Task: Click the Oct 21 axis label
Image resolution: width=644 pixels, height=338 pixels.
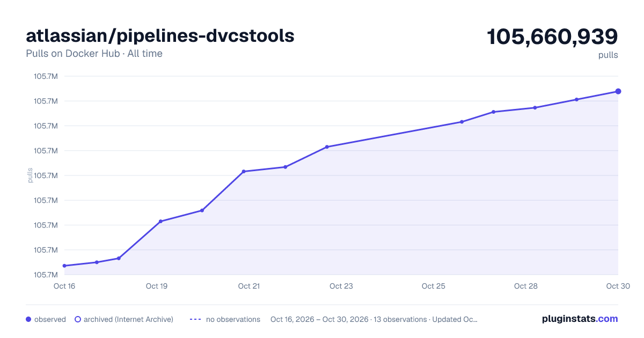Action: [249, 286]
